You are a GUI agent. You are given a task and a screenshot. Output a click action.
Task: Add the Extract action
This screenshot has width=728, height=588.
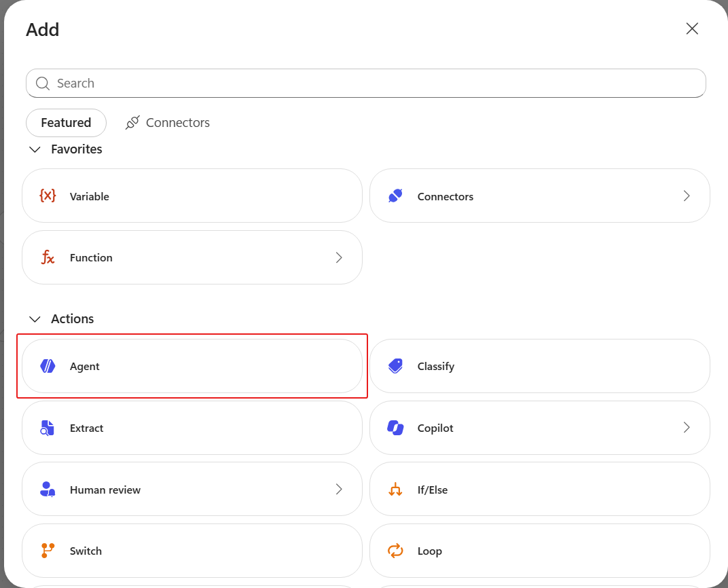(192, 428)
